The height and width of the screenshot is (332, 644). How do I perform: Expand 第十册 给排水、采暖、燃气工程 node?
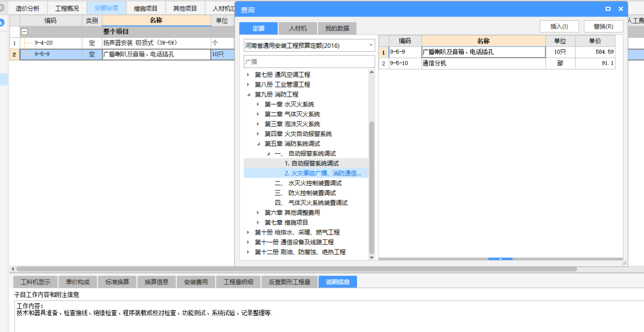pyautogui.click(x=248, y=232)
